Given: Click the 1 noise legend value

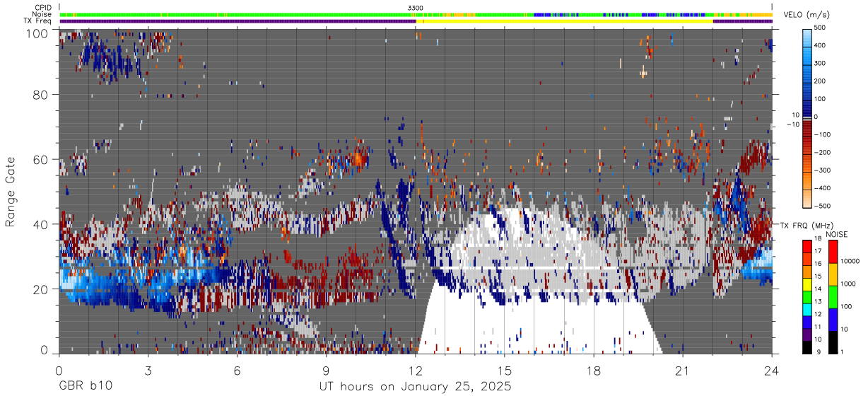Looking at the screenshot, I should [842, 351].
